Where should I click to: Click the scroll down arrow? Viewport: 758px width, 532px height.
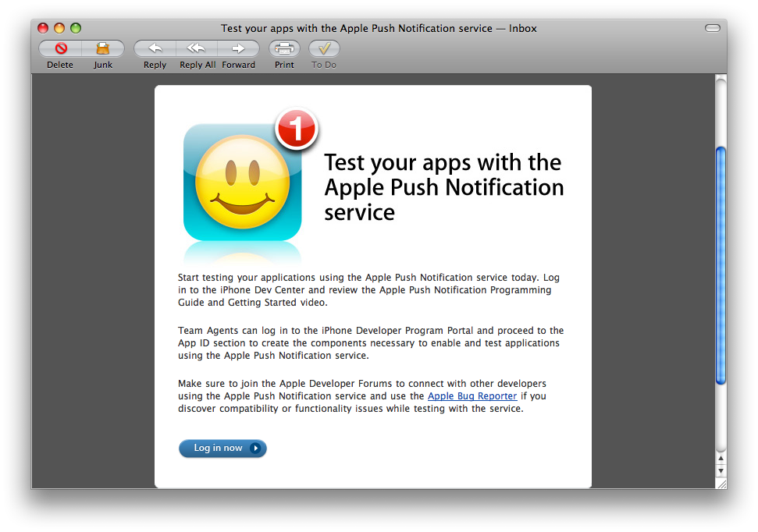click(x=721, y=470)
